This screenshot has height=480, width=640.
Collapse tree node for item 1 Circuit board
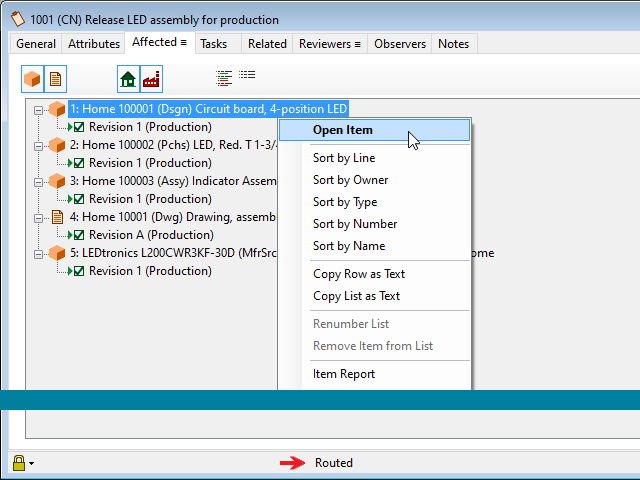(x=39, y=109)
